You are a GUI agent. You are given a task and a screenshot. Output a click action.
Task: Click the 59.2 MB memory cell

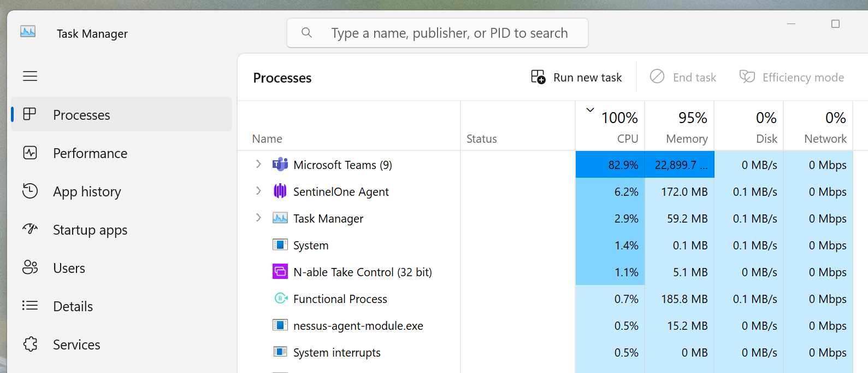(680, 218)
